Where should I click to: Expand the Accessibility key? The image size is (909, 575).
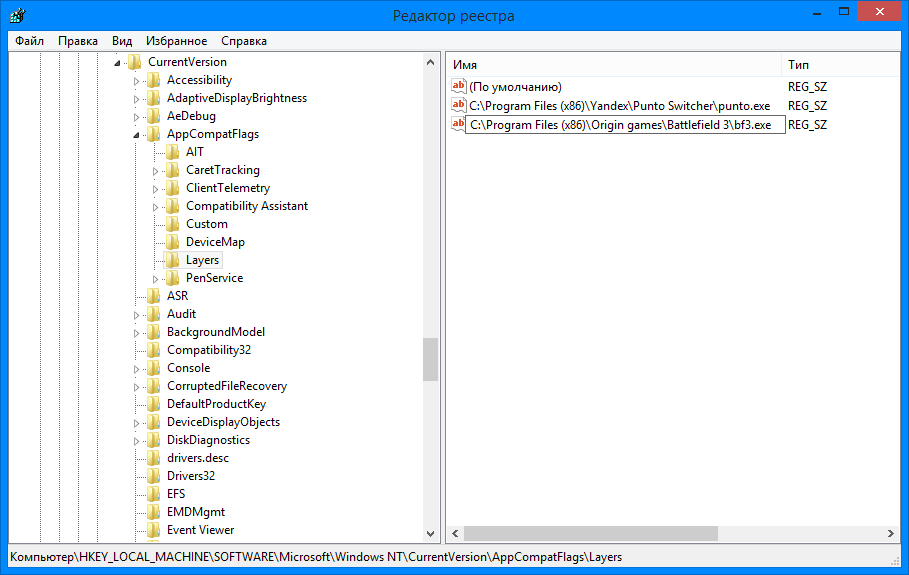click(136, 81)
